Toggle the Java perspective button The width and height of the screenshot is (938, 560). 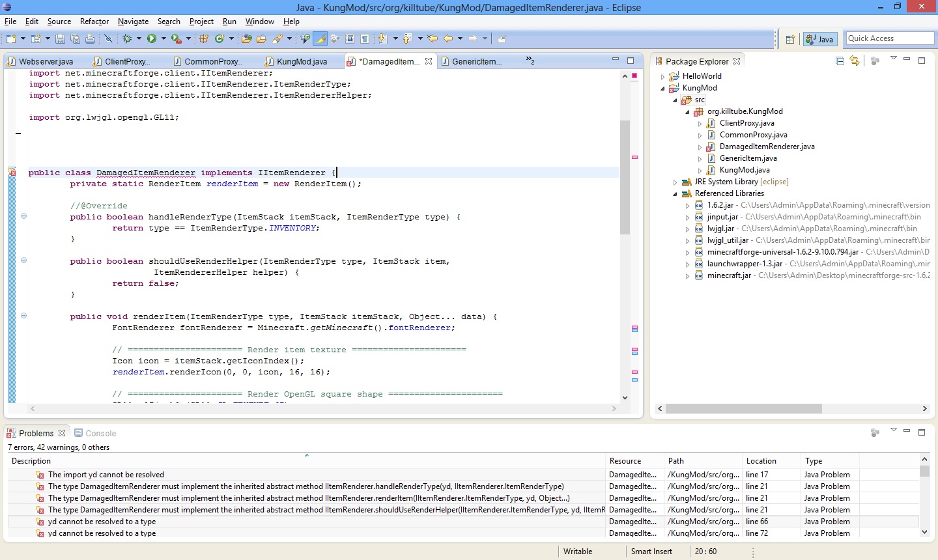pos(819,39)
